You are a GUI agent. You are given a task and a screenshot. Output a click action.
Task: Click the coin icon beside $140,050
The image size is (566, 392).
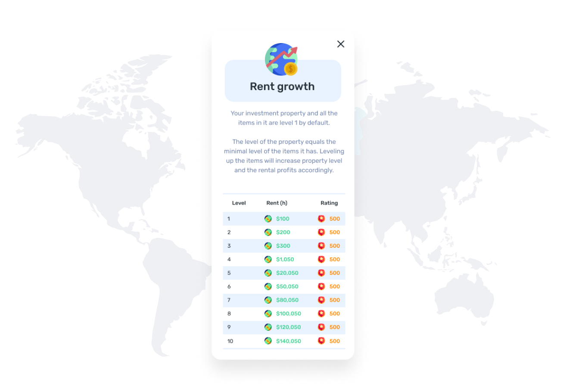tap(268, 341)
